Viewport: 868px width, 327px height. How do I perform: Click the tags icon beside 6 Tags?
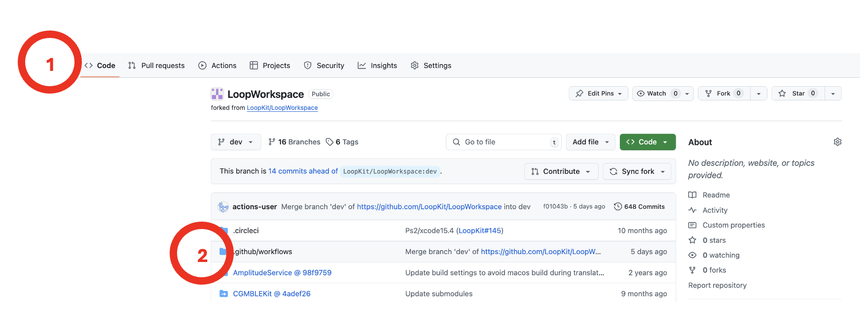point(329,142)
